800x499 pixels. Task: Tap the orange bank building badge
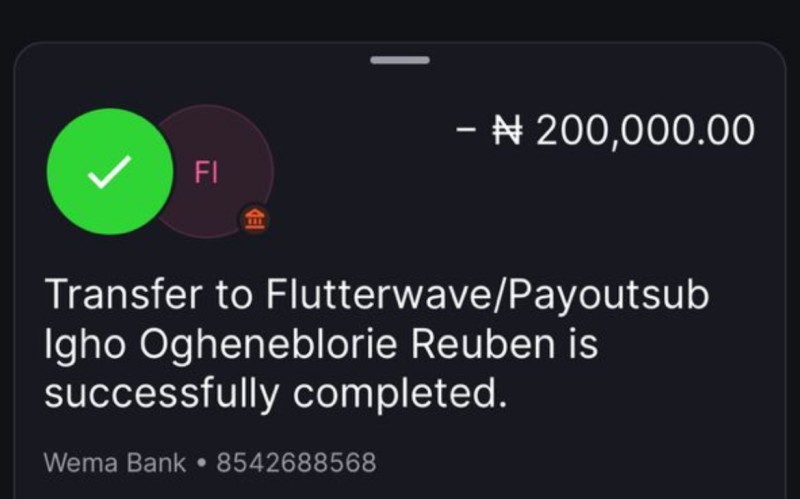(x=255, y=219)
